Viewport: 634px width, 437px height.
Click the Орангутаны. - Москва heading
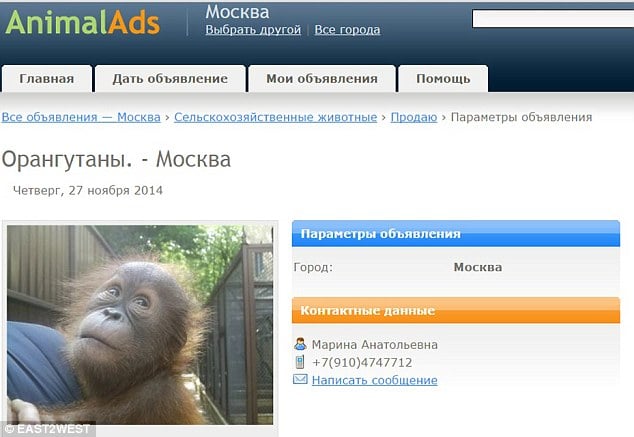116,159
